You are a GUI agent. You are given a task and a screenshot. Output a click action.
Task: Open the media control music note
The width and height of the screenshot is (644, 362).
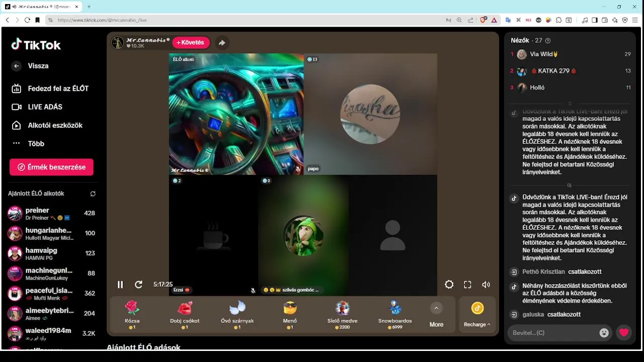[x=585, y=20]
